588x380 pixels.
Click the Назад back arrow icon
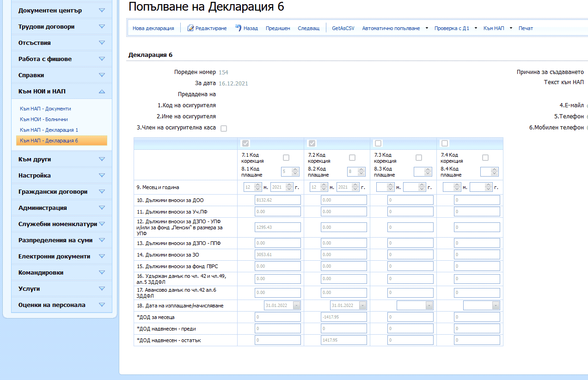[x=238, y=28]
